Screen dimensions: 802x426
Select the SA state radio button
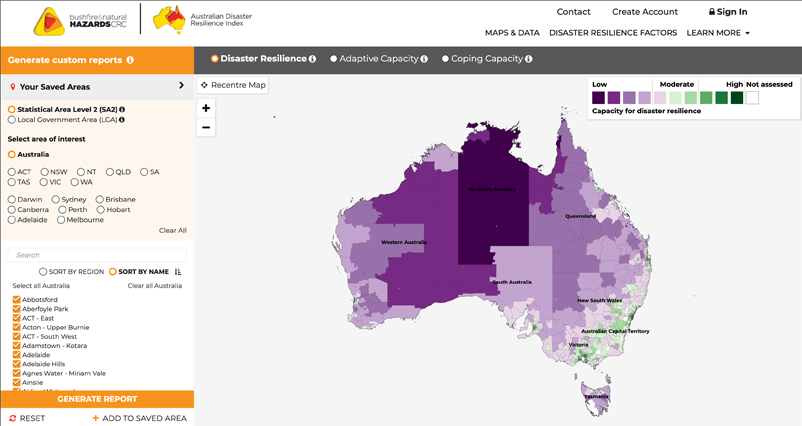point(144,172)
